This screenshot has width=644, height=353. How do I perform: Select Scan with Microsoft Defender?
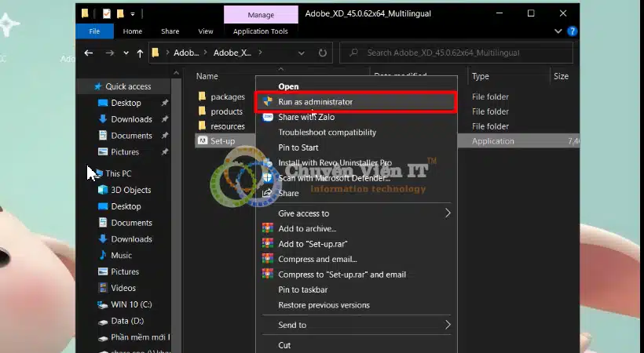point(357,178)
